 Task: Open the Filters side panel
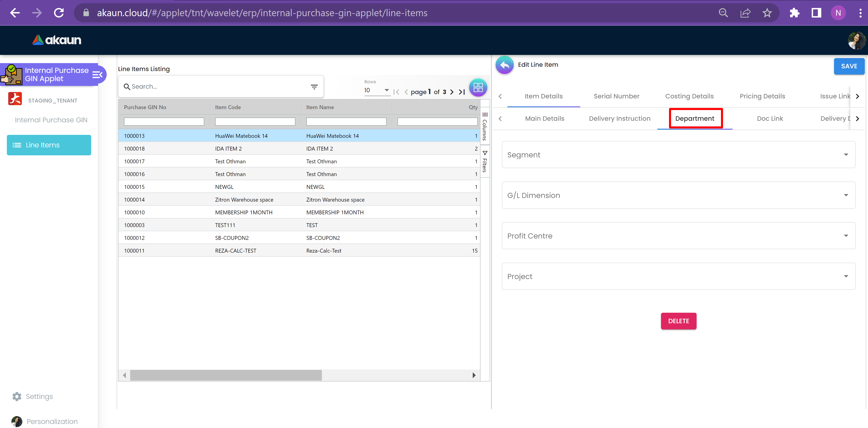485,162
